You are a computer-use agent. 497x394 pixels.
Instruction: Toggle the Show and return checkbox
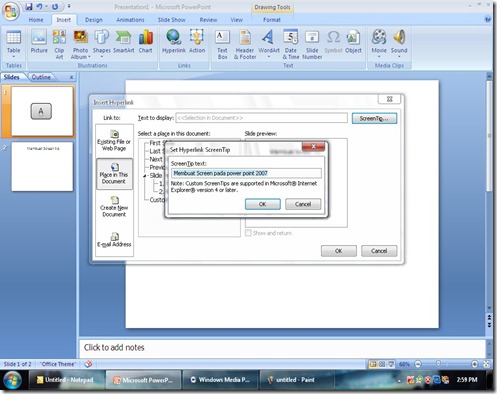(x=248, y=233)
